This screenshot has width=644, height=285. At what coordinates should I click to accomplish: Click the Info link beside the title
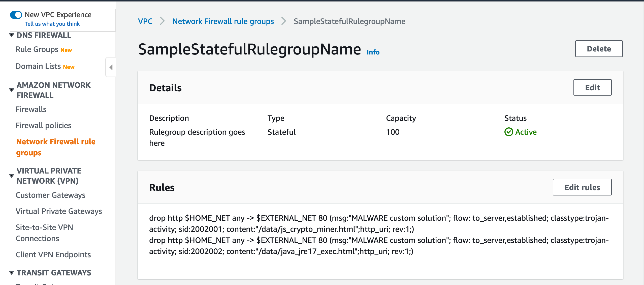click(x=373, y=52)
